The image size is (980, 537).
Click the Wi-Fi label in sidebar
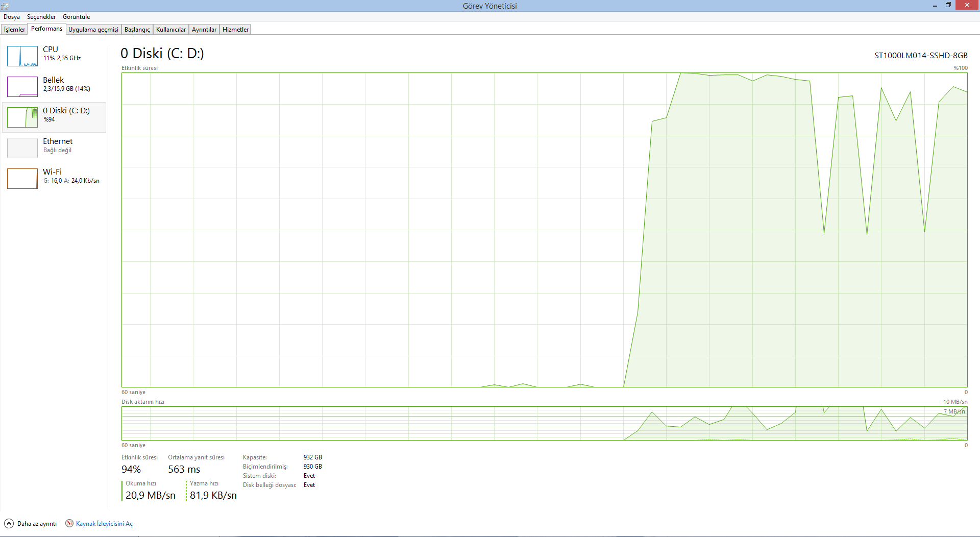tap(52, 172)
